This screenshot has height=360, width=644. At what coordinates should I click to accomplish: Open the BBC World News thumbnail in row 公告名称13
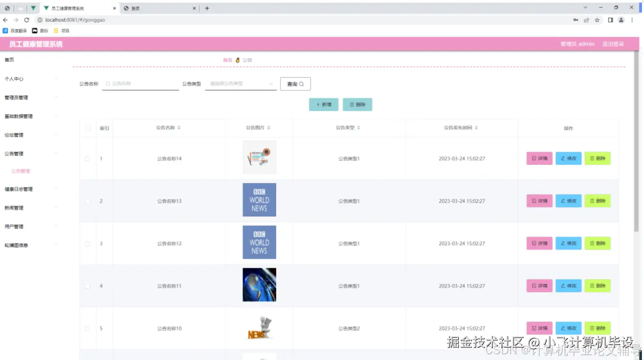point(259,200)
